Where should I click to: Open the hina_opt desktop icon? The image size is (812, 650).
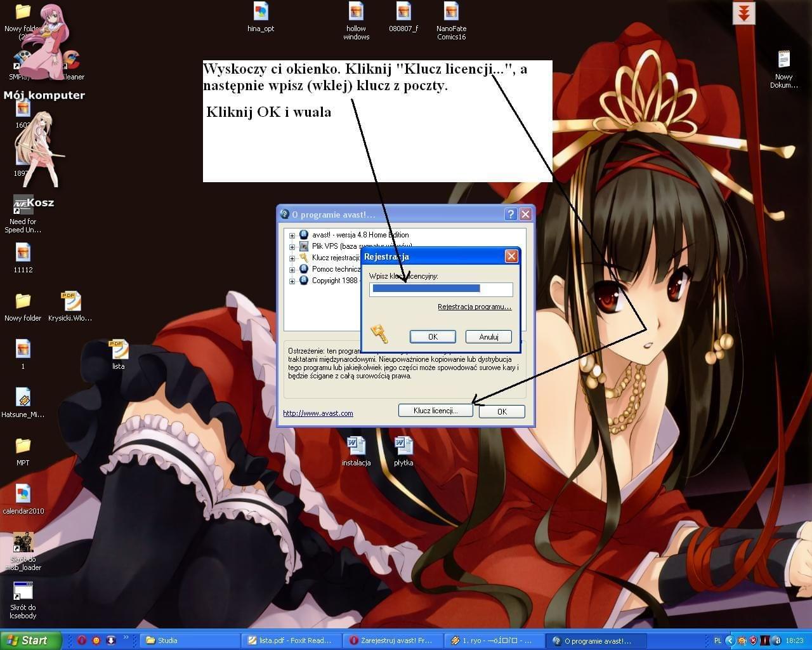coord(261,17)
